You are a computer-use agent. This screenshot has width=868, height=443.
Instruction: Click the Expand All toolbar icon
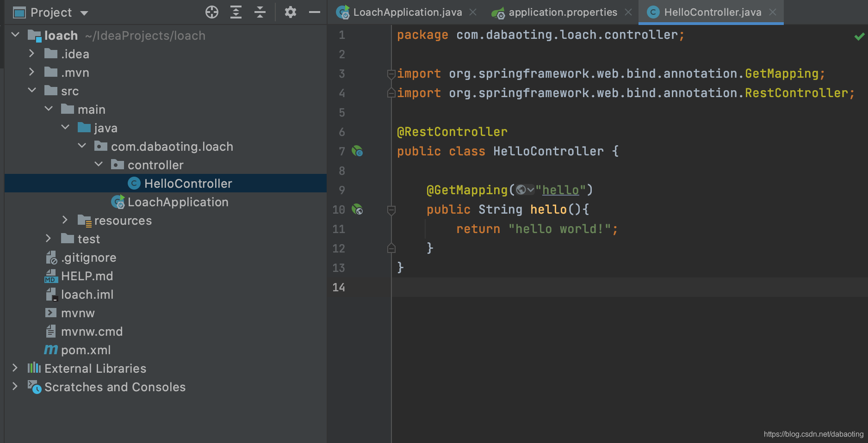(x=236, y=12)
